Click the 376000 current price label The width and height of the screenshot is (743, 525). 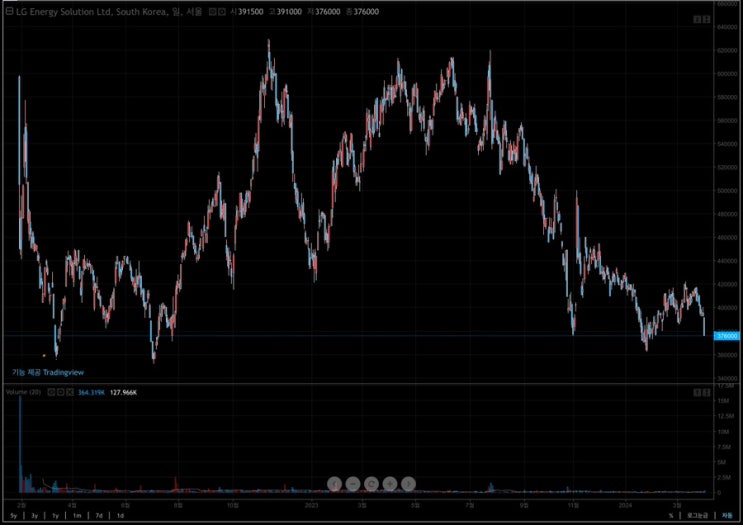[727, 336]
